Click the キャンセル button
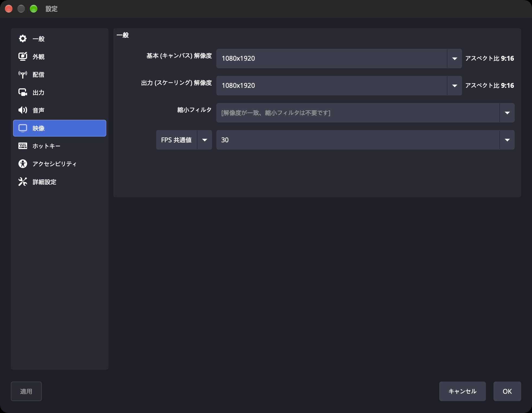Image resolution: width=532 pixels, height=413 pixels. pyautogui.click(x=462, y=391)
